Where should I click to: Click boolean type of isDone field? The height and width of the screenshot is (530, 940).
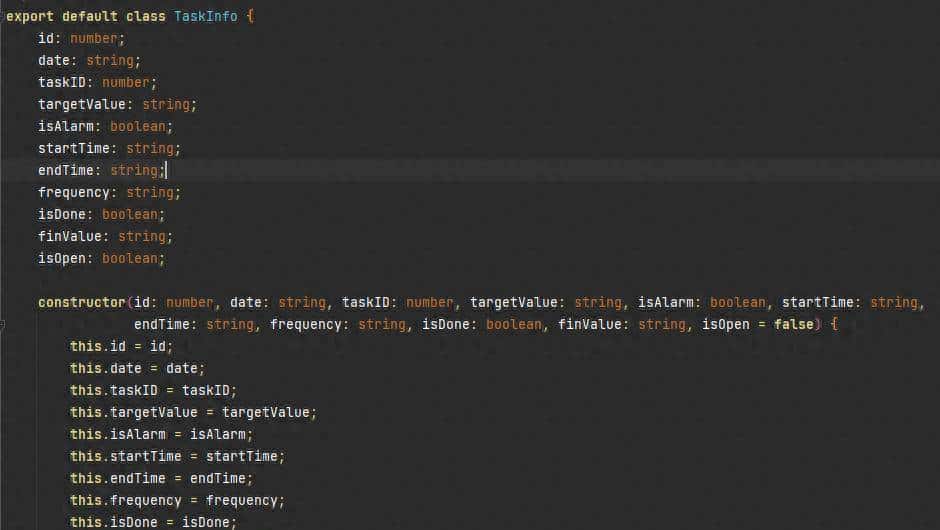pyautogui.click(x=132, y=214)
